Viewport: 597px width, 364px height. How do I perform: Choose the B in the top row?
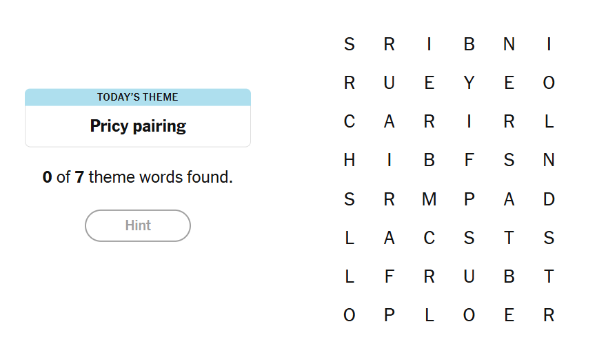(469, 45)
